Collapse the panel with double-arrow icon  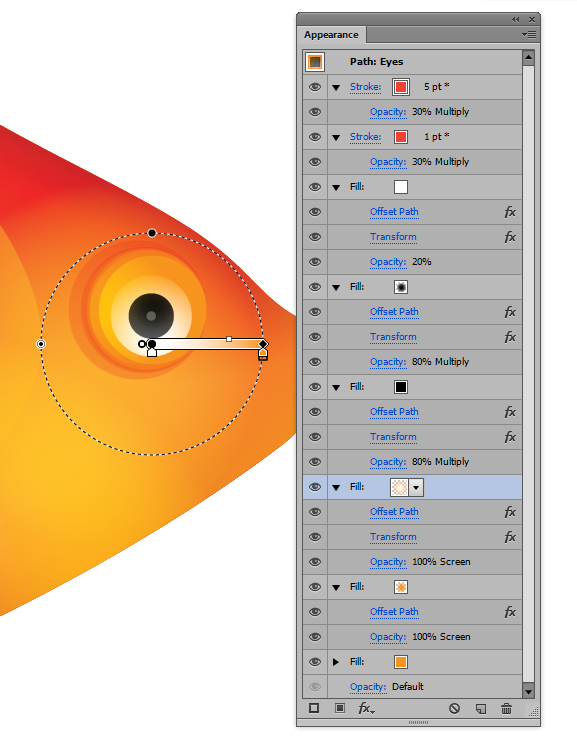click(x=516, y=20)
